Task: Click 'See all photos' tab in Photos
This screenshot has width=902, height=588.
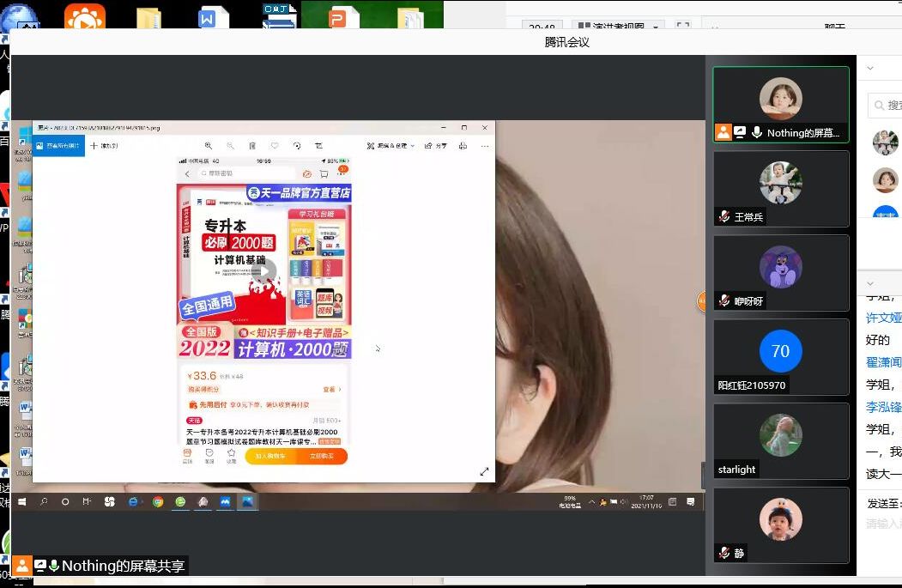Action: coord(58,146)
